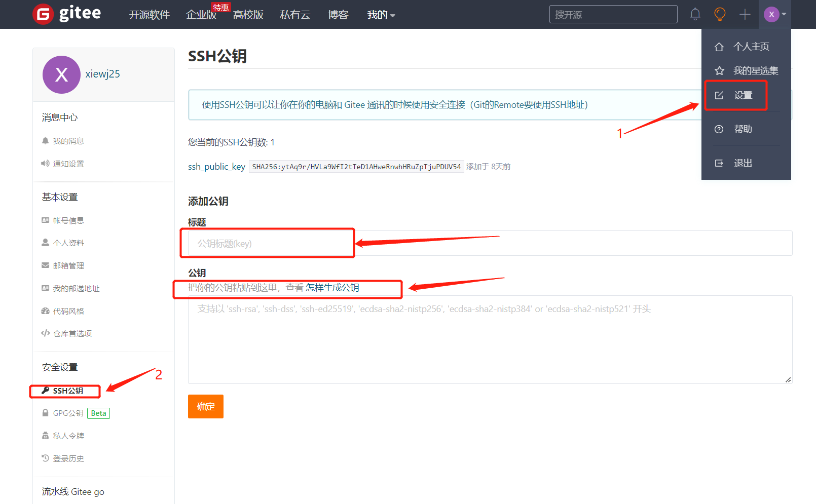The image size is (816, 504).
Task: Expand the 我的 dropdown in navbar
Action: click(381, 15)
